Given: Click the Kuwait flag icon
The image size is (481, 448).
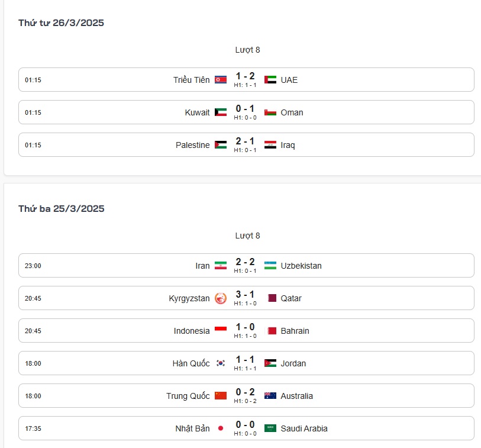Looking at the screenshot, I should (x=221, y=112).
